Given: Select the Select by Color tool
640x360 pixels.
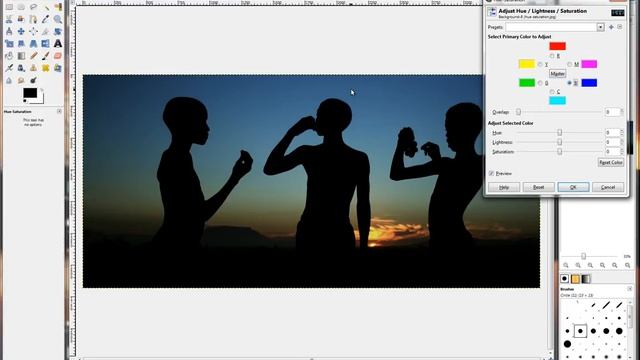Looking at the screenshot, I should pos(58,7).
